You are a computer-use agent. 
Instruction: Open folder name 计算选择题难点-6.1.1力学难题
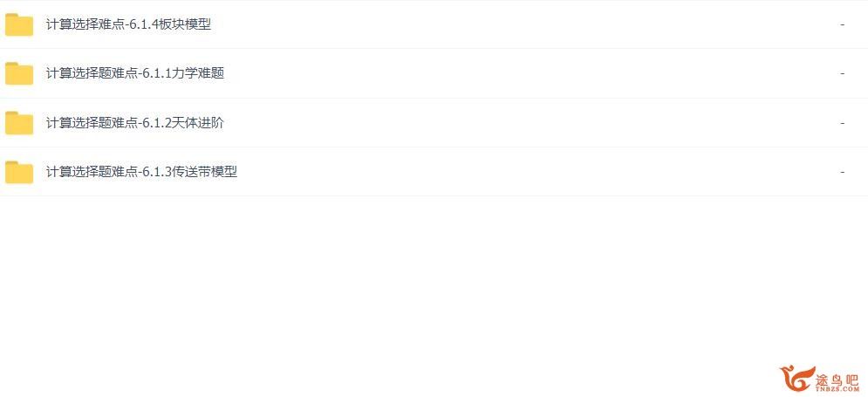[135, 73]
